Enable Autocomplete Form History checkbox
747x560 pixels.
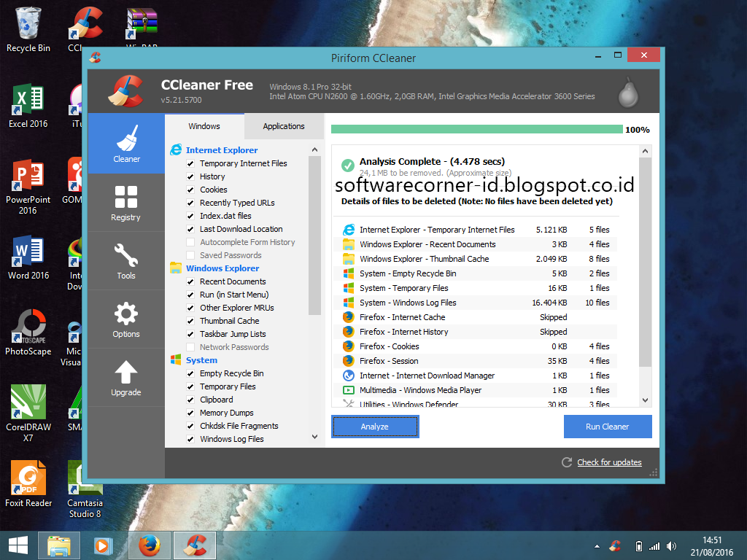190,242
